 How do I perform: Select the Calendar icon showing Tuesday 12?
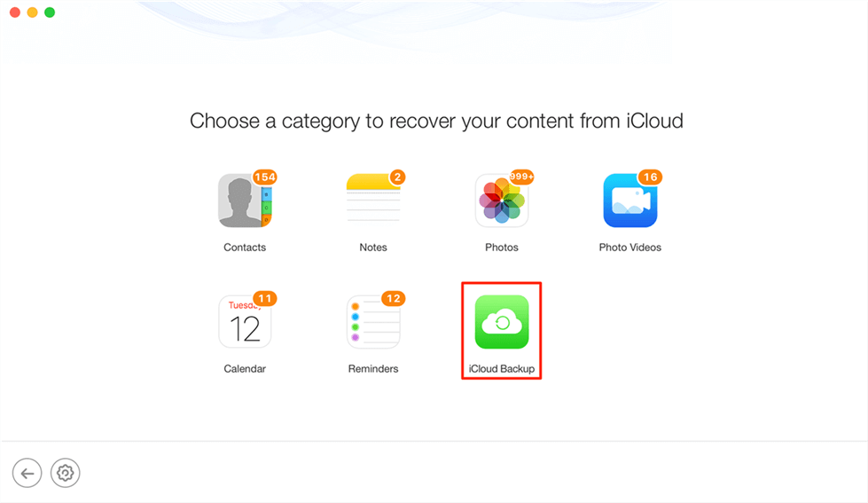[x=245, y=322]
